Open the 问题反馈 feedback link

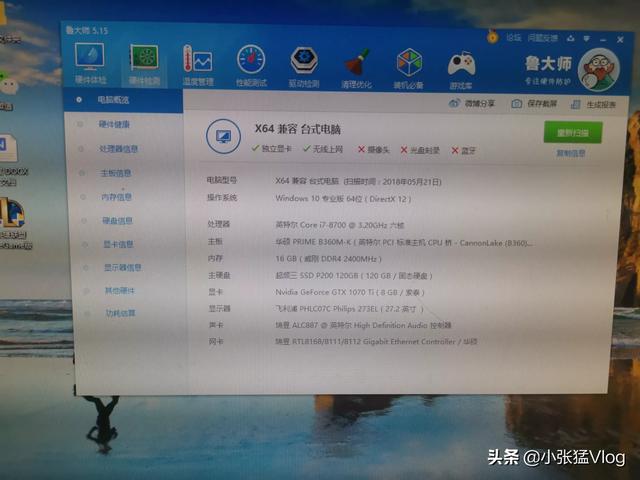pos(542,38)
